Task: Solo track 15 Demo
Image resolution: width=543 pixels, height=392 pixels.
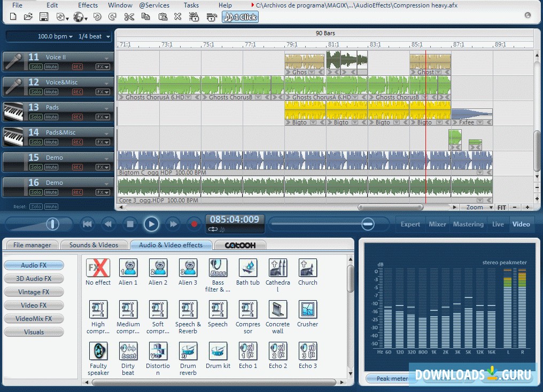Action: point(36,167)
